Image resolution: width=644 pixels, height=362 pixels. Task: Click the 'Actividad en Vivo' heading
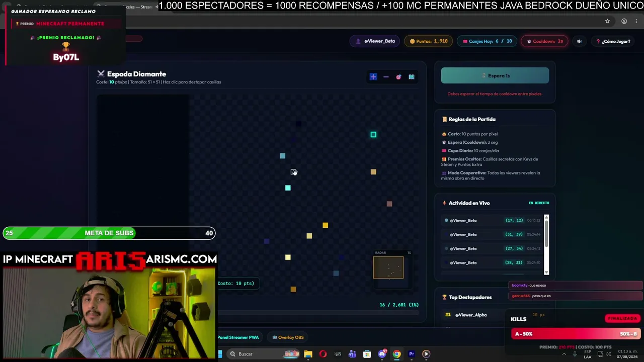(x=469, y=203)
